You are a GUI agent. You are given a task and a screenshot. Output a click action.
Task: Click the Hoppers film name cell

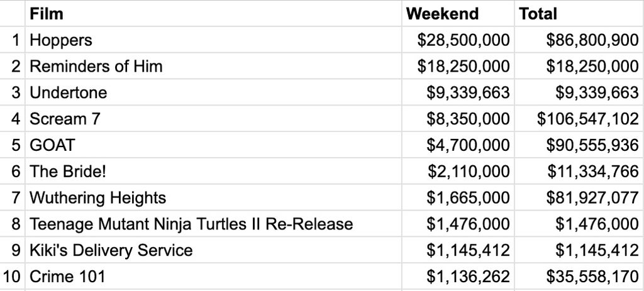[213, 40]
